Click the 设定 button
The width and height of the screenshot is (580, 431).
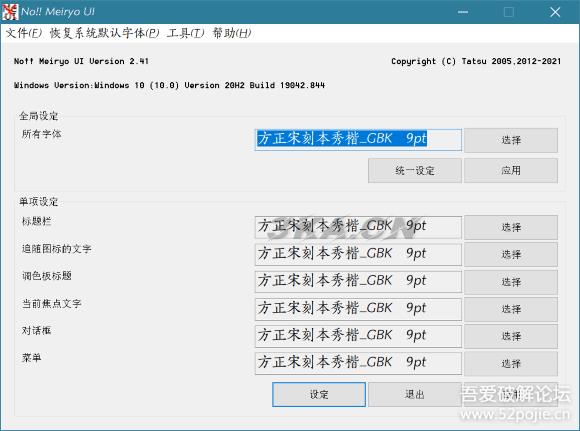(x=319, y=394)
